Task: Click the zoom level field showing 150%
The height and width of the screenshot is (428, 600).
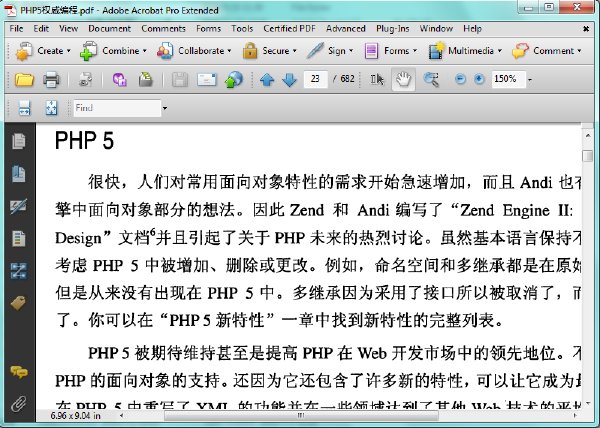Action: 509,79
